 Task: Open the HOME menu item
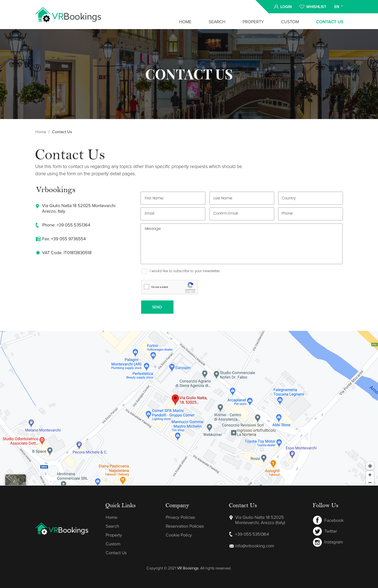[x=185, y=22]
